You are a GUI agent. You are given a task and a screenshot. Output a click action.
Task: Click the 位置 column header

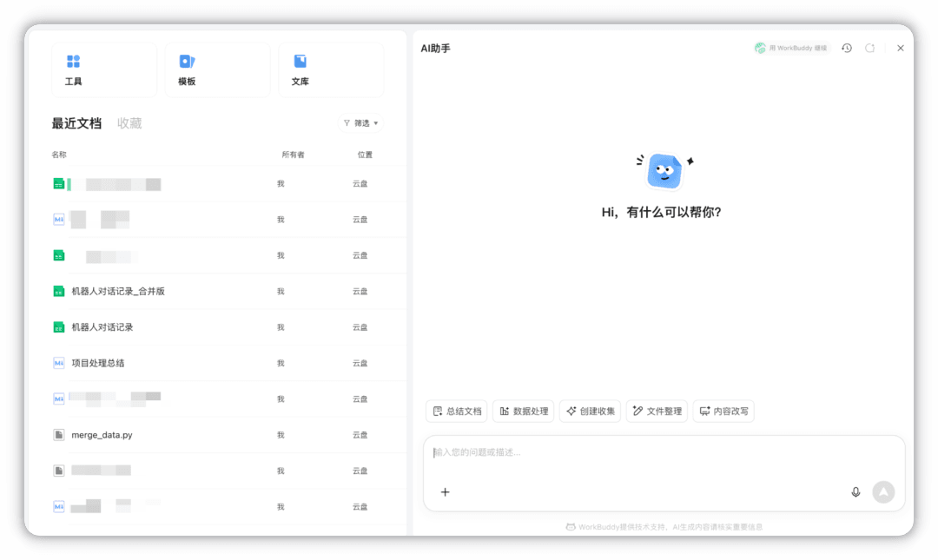[365, 155]
